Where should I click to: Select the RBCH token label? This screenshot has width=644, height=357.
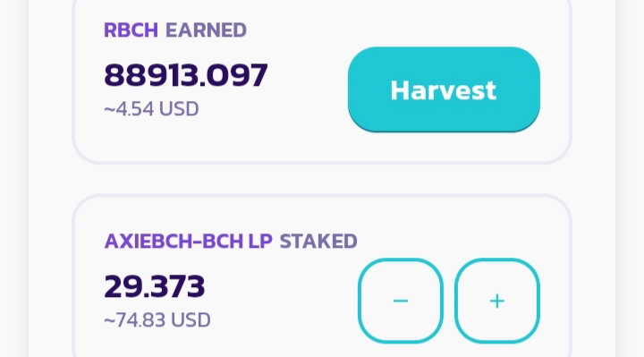tap(131, 30)
